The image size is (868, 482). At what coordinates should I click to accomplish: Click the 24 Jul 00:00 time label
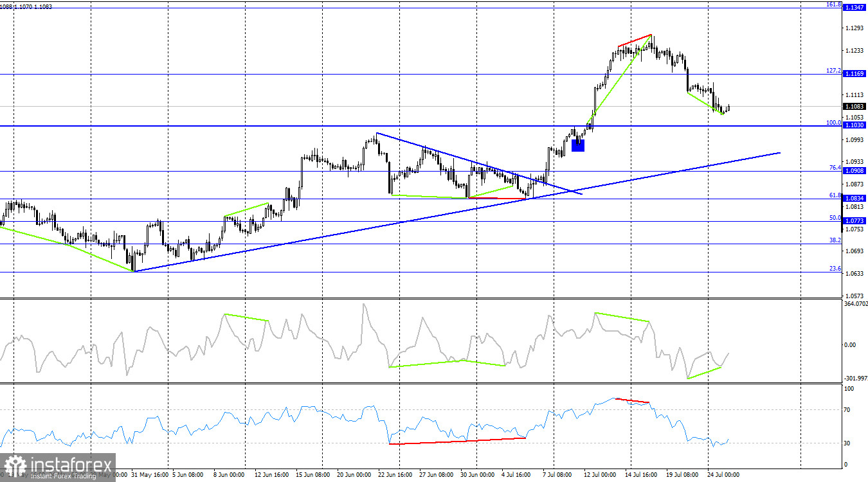pyautogui.click(x=724, y=476)
